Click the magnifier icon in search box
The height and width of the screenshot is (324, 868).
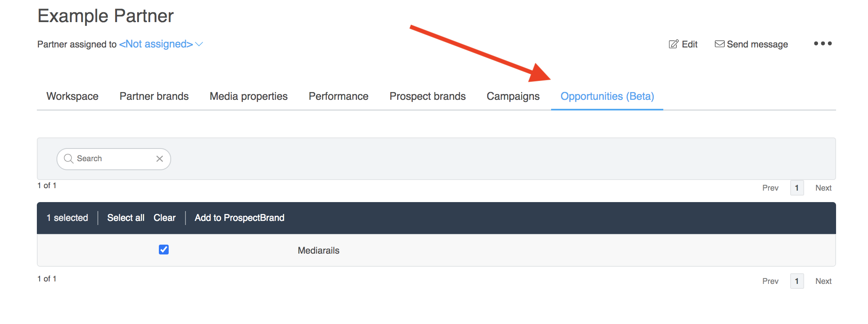[68, 159]
